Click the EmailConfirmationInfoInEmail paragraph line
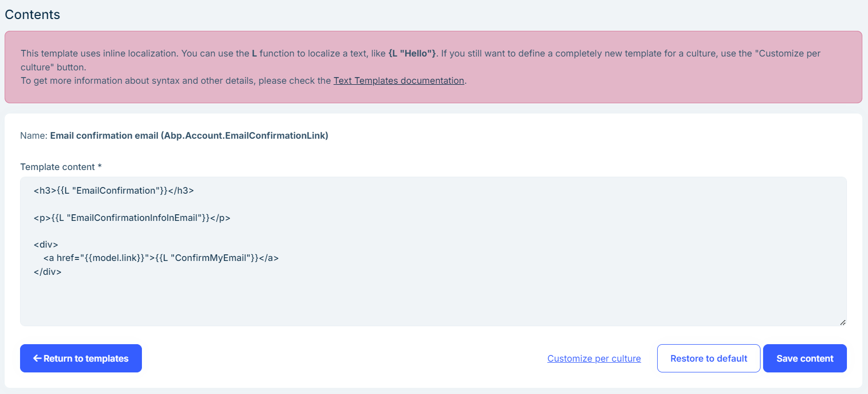This screenshot has width=868, height=394. [x=131, y=217]
